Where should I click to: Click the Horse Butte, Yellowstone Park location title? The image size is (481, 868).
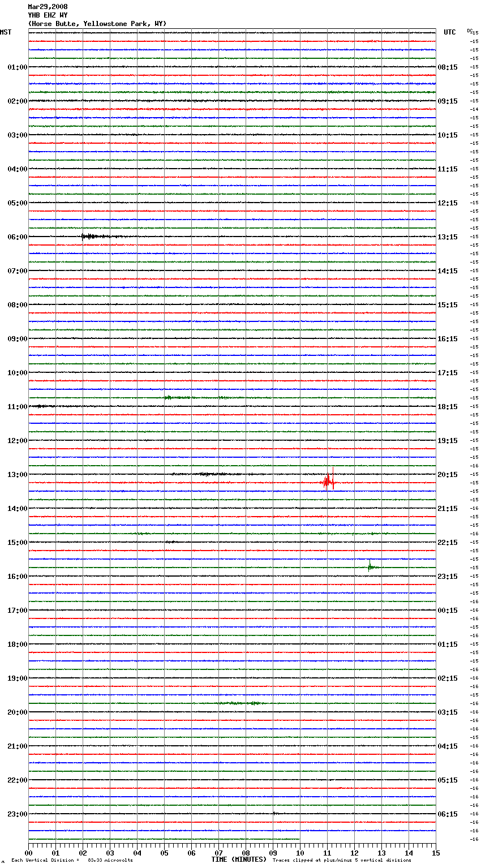point(97,24)
